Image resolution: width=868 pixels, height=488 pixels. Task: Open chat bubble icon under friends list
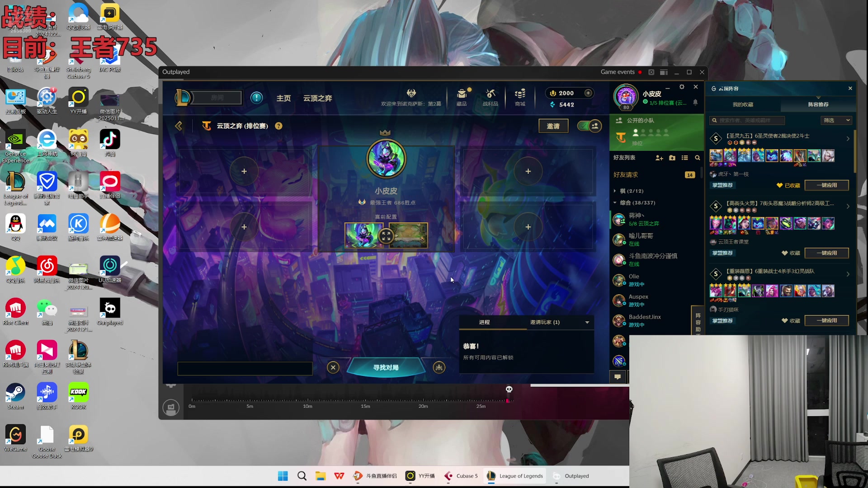[x=618, y=377]
